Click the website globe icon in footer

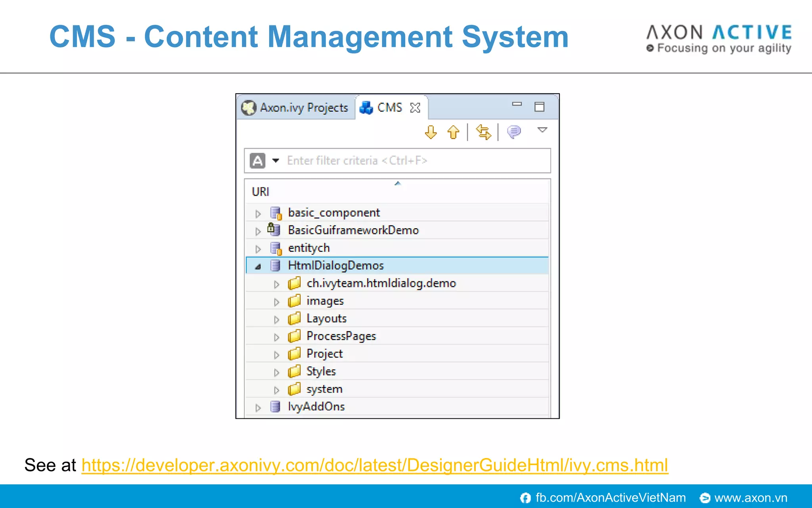(x=705, y=498)
